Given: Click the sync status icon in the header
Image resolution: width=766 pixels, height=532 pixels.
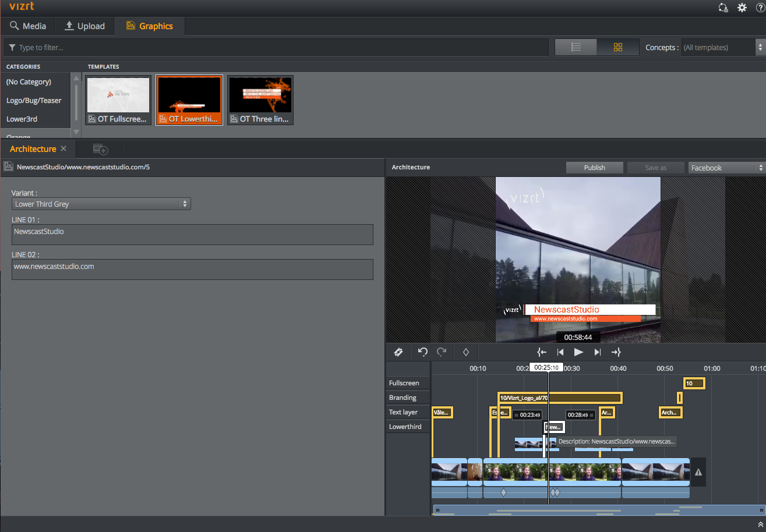Looking at the screenshot, I should 723,8.
